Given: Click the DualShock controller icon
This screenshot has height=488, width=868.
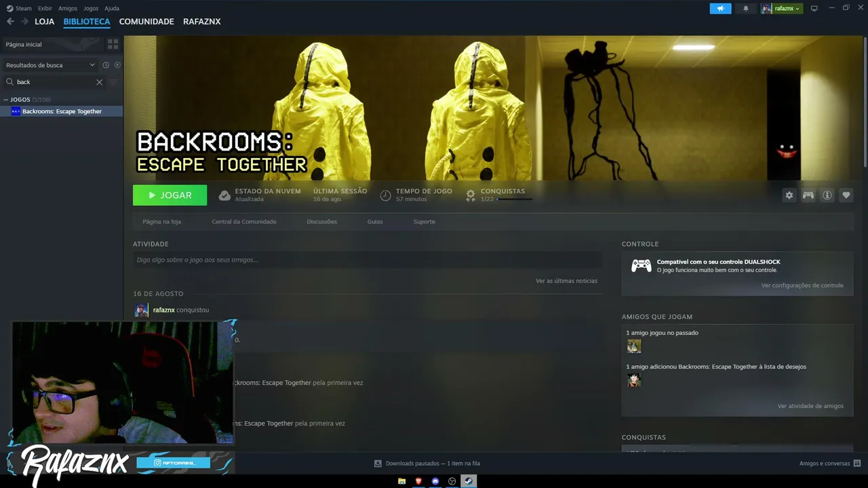Looking at the screenshot, I should tap(642, 266).
